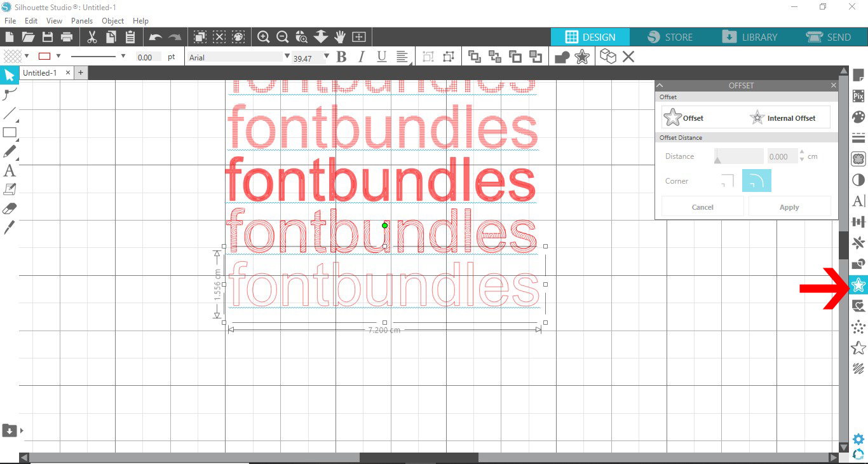This screenshot has width=868, height=464.
Task: Open the Page Setup panel
Action: pos(858,76)
